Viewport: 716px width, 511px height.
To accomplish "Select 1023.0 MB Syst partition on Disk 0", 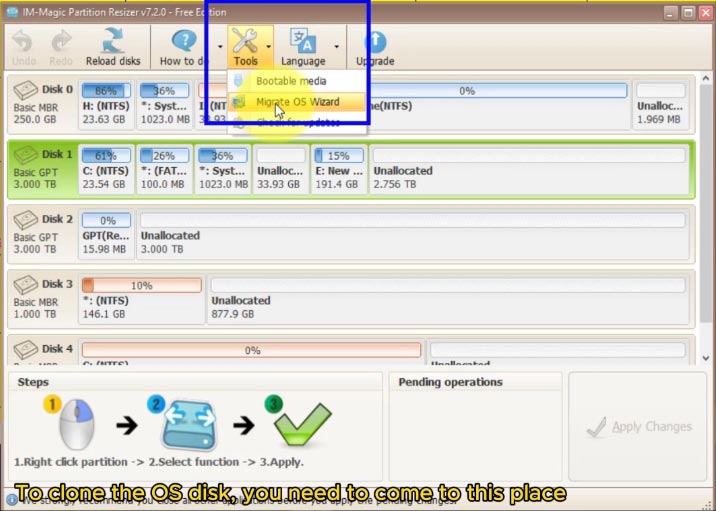I will click(164, 105).
